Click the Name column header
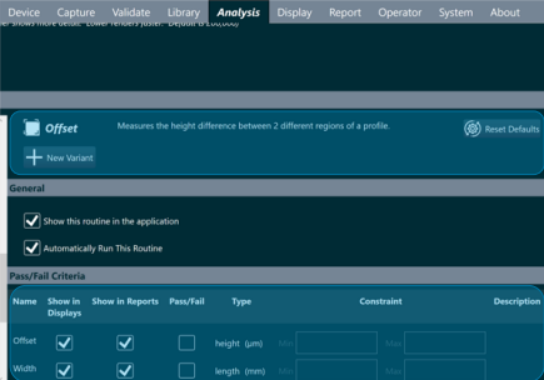Screen dimensions: 544x380 25,301
